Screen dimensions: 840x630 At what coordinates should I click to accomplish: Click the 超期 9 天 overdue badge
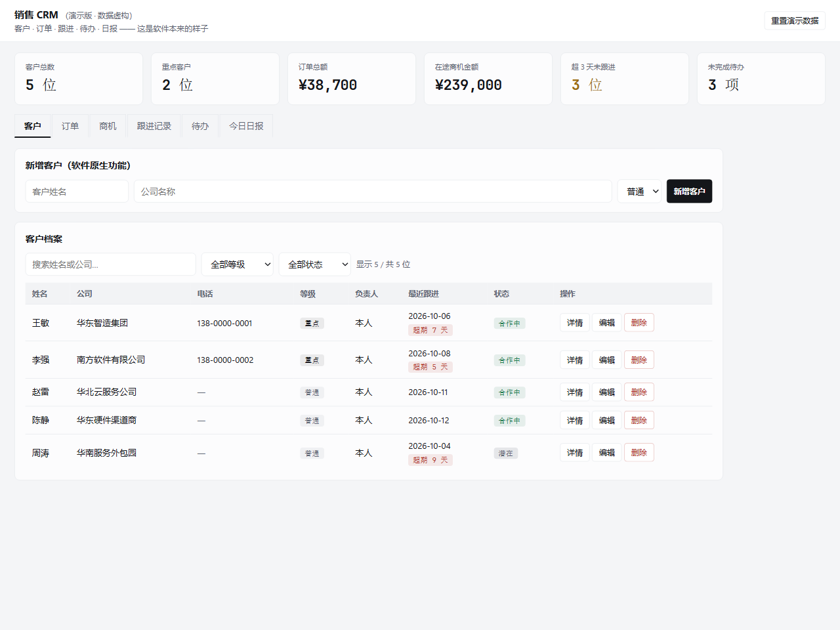point(430,460)
